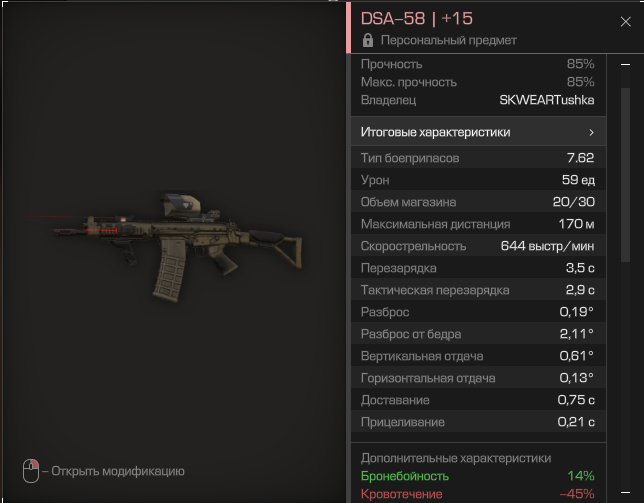Close the DSA-58 item panel

point(625,21)
